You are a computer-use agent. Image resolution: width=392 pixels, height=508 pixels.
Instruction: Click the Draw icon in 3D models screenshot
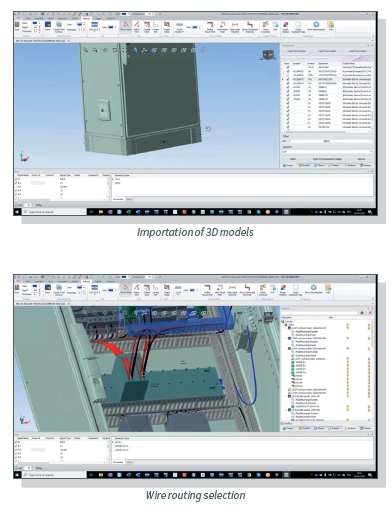click(48, 26)
